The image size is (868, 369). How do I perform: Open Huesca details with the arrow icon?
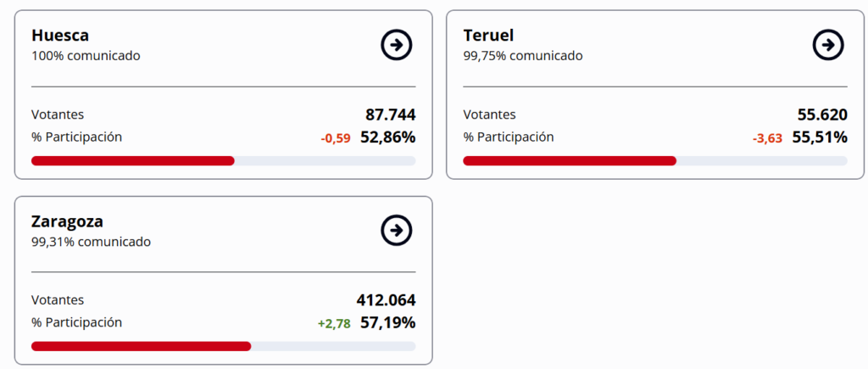(x=396, y=44)
